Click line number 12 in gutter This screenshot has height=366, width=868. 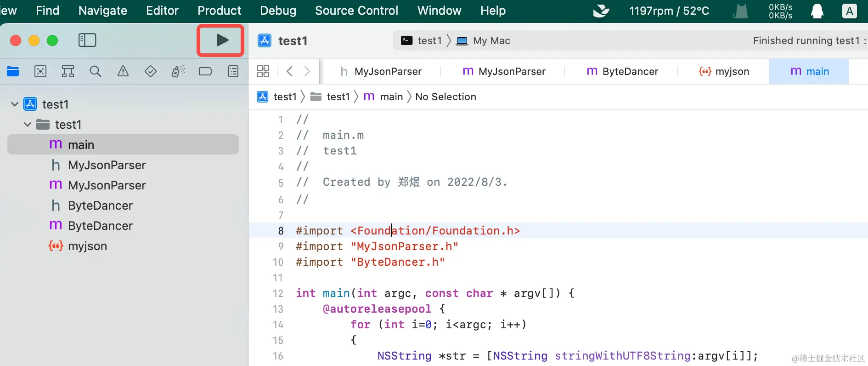[x=278, y=293]
